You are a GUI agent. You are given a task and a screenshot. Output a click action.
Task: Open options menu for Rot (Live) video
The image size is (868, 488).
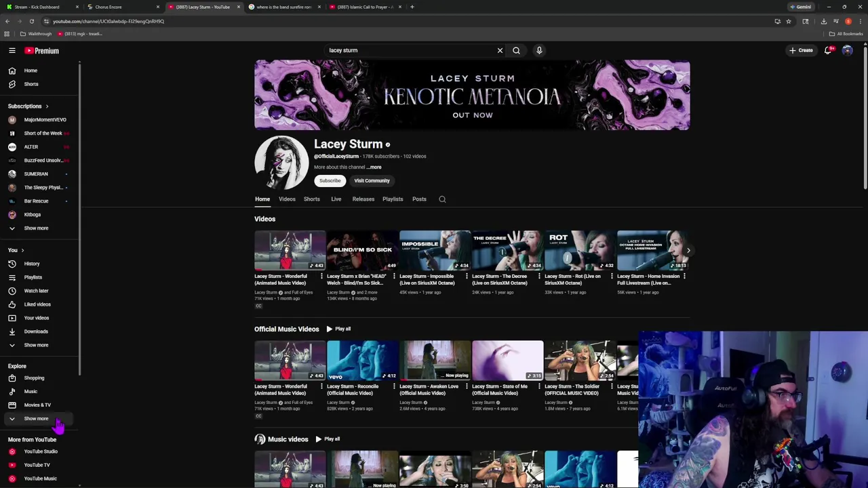point(612,277)
